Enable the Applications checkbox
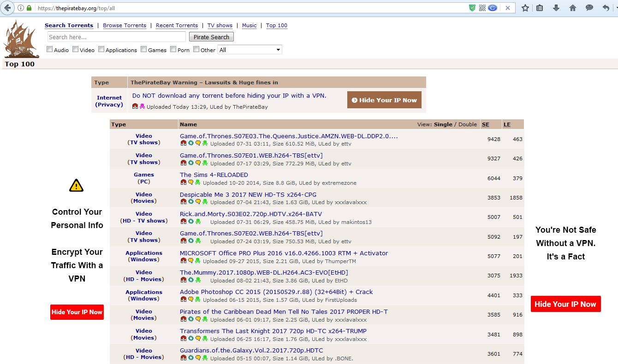Image resolution: width=618 pixels, height=364 pixels. click(x=101, y=49)
